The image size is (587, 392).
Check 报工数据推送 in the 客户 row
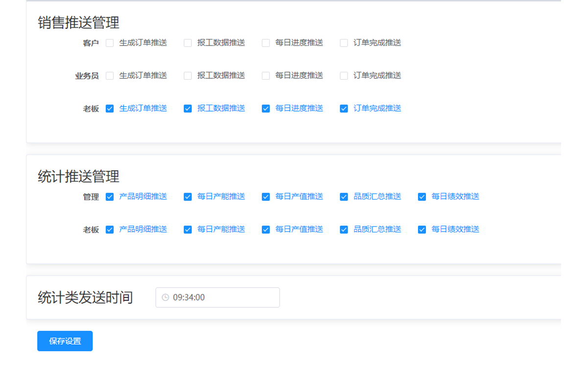point(188,43)
